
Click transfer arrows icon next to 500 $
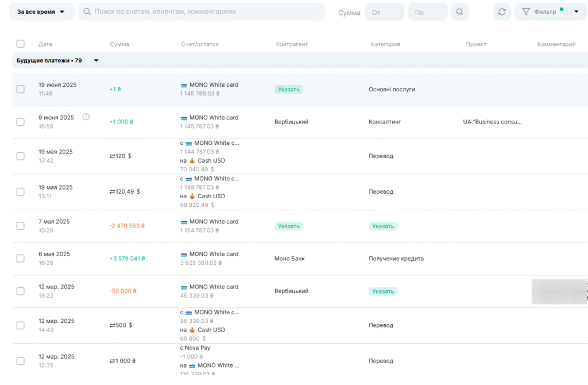[113, 325]
